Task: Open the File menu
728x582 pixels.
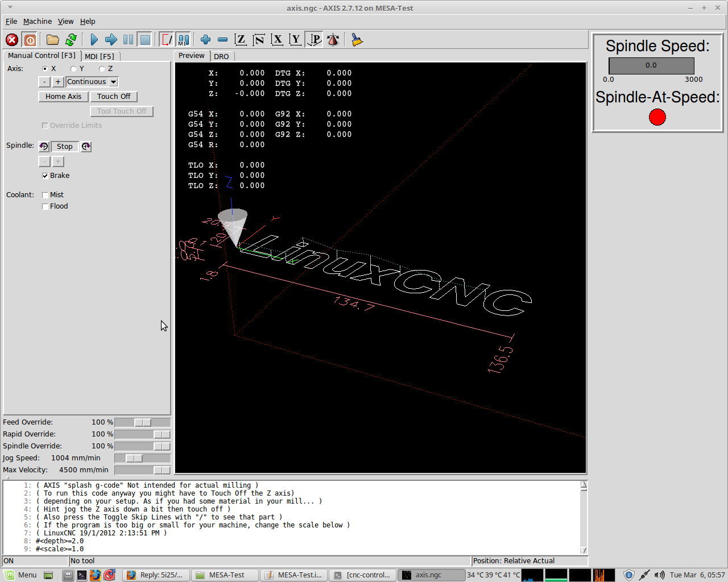Action: (11, 22)
